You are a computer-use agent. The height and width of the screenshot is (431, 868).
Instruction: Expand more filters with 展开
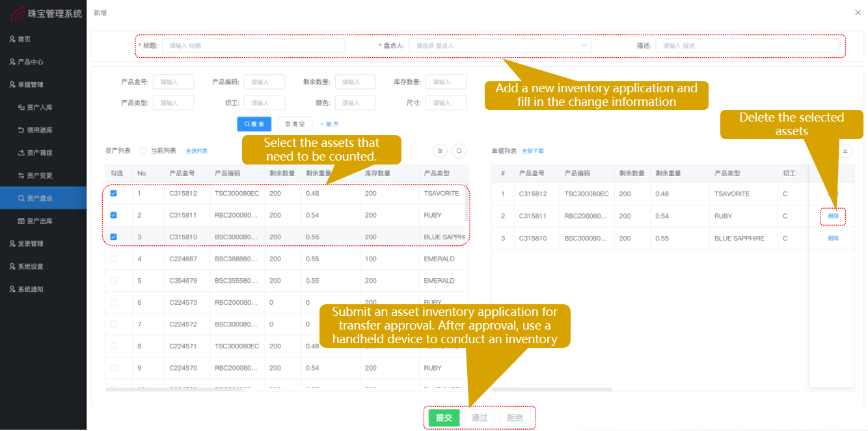click(x=329, y=124)
